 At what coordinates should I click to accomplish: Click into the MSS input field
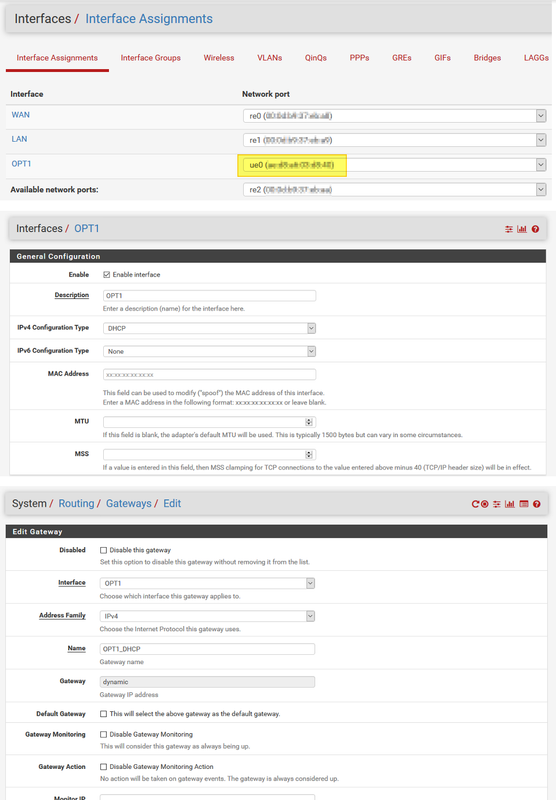tap(204, 455)
